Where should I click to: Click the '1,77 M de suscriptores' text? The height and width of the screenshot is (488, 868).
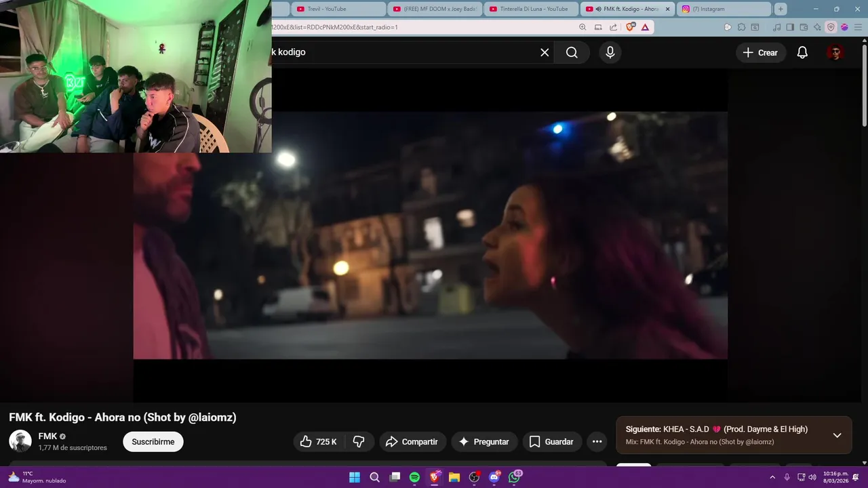(x=73, y=448)
